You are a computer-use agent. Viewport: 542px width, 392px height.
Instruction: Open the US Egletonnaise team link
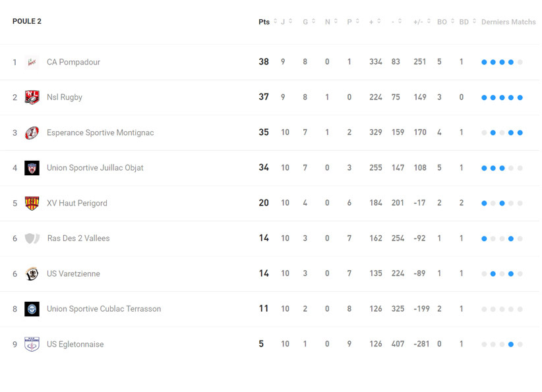tap(75, 345)
